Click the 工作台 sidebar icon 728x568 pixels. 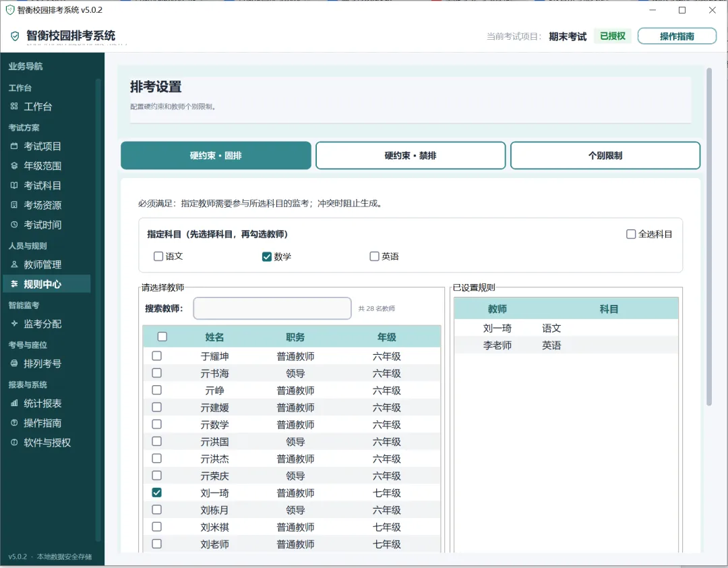[x=14, y=107]
